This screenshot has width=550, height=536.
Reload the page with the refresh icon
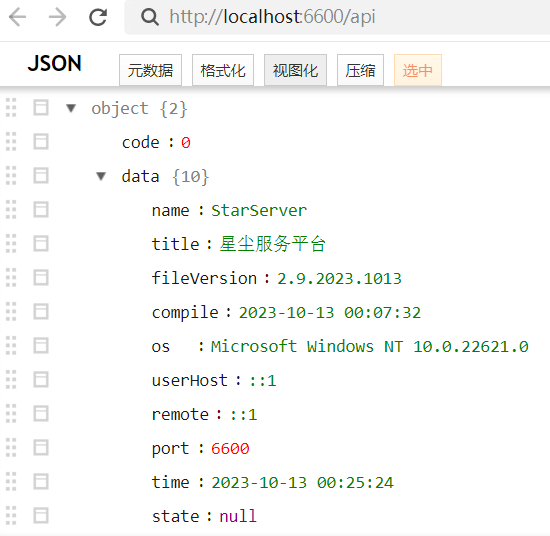tap(98, 17)
